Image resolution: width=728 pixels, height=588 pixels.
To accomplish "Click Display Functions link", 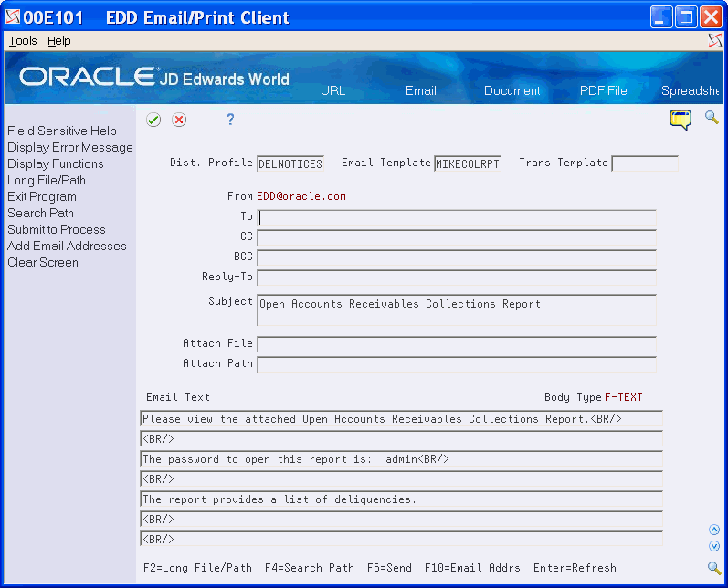I will click(x=55, y=163).
